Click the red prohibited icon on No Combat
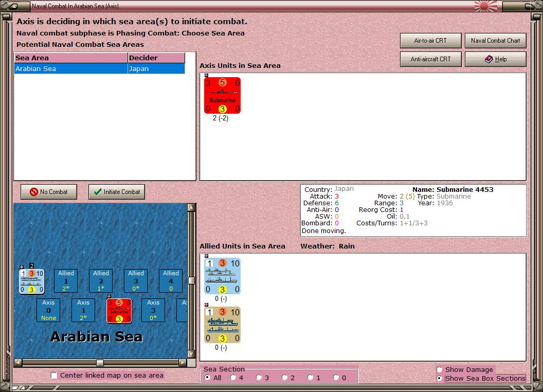Image resolution: width=543 pixels, height=392 pixels. pos(33,192)
